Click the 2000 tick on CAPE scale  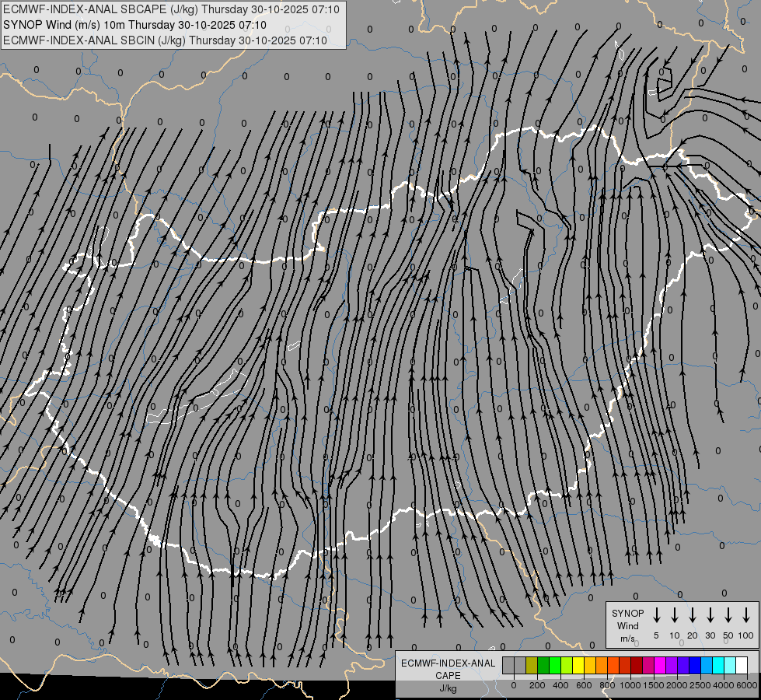[x=677, y=685]
